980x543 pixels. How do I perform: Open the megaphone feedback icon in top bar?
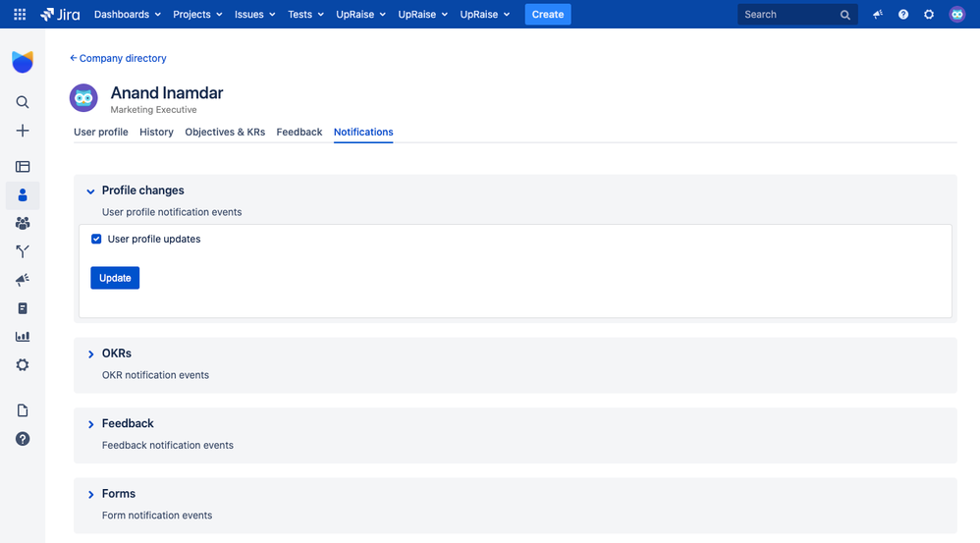click(878, 14)
